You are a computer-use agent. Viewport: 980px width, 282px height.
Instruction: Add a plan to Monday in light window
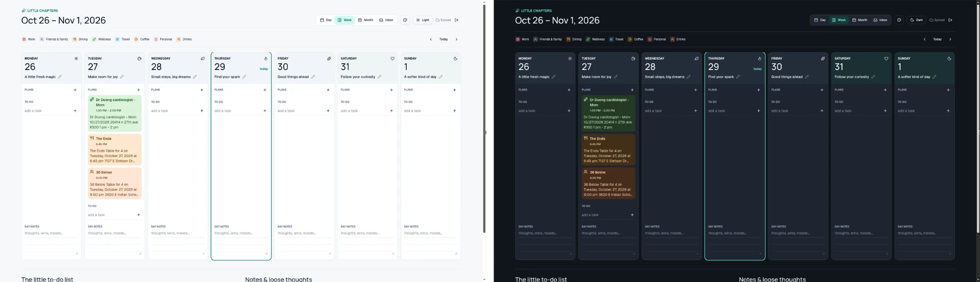75,90
